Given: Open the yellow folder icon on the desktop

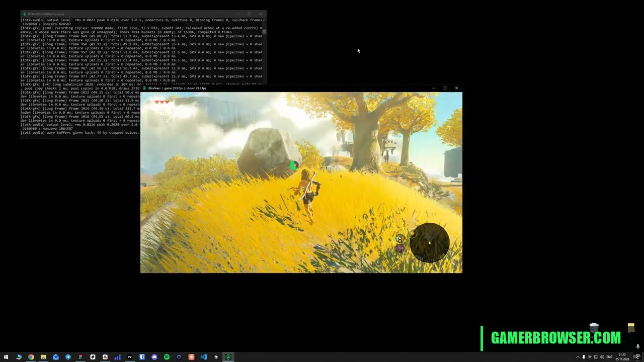Looking at the screenshot, I should [x=631, y=328].
